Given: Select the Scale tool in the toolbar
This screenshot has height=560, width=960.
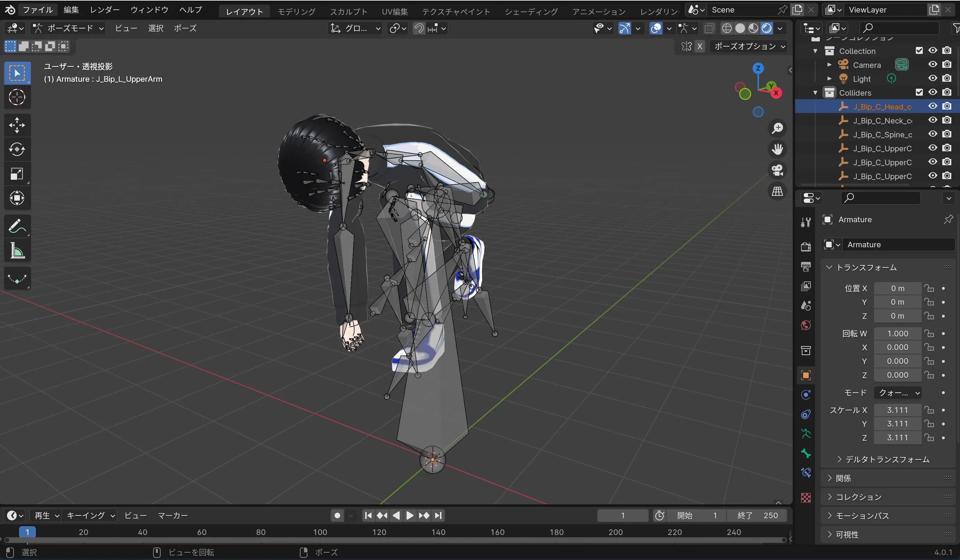Looking at the screenshot, I should [x=17, y=174].
